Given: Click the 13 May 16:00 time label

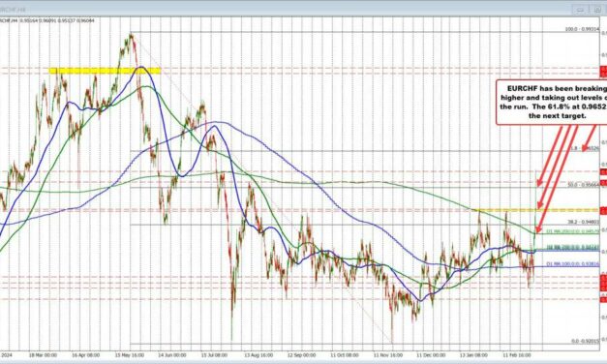Looking at the screenshot, I should tap(130, 354).
